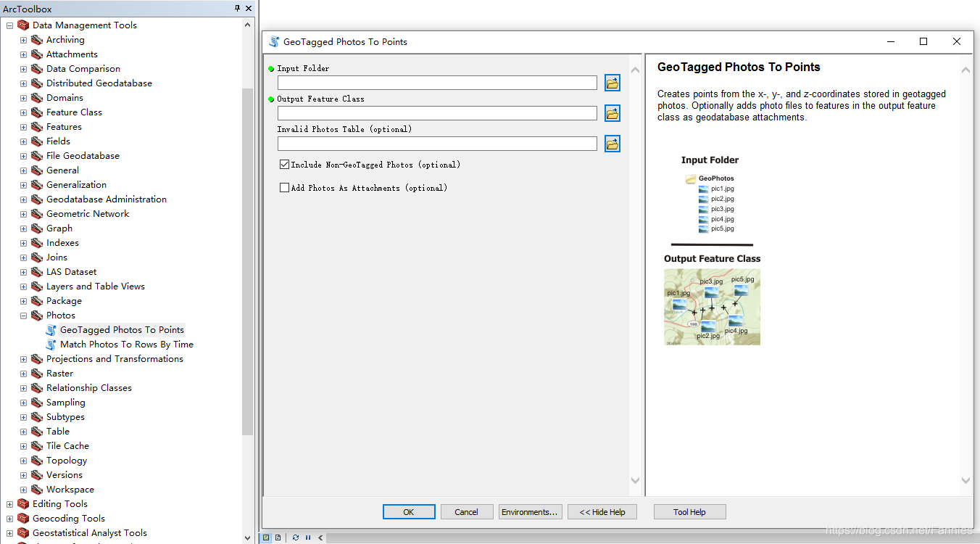The image size is (980, 544).
Task: Select the GeoTagged Photos To Points tool icon
Action: (x=51, y=330)
